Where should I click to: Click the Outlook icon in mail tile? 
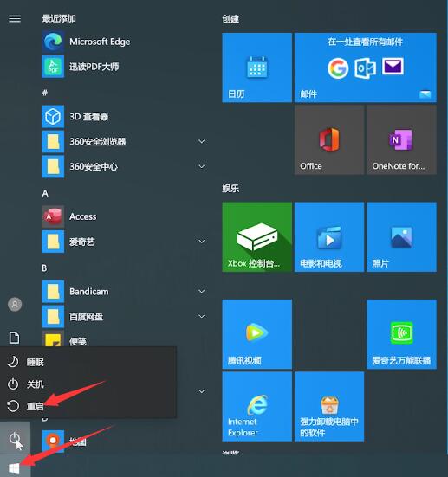tap(365, 68)
